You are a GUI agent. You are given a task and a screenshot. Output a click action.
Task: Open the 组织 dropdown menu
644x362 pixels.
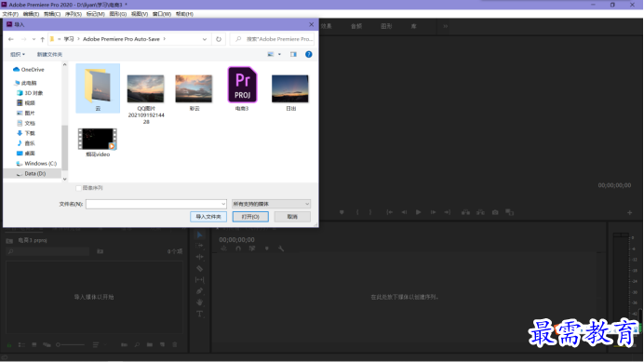point(18,54)
